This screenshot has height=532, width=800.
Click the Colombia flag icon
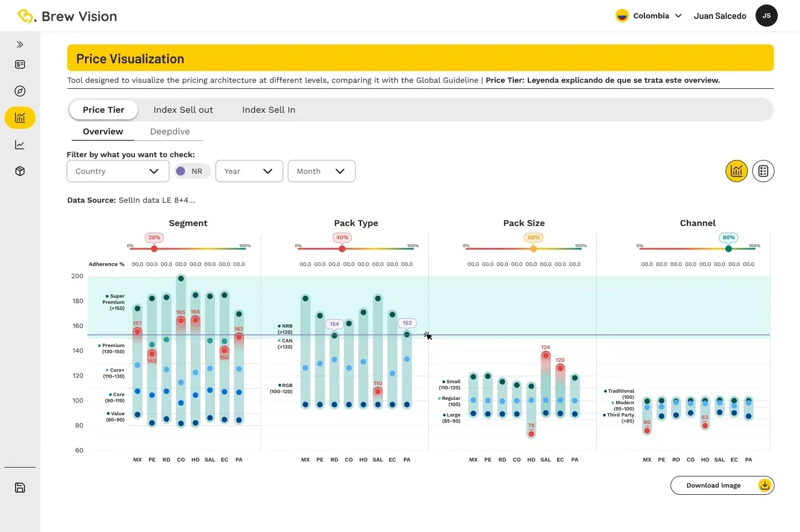click(x=622, y=16)
